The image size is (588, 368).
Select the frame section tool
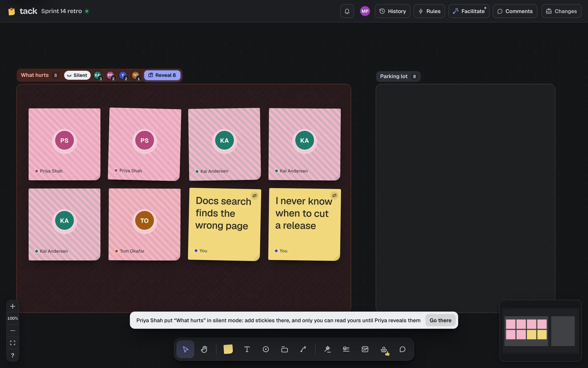284,349
